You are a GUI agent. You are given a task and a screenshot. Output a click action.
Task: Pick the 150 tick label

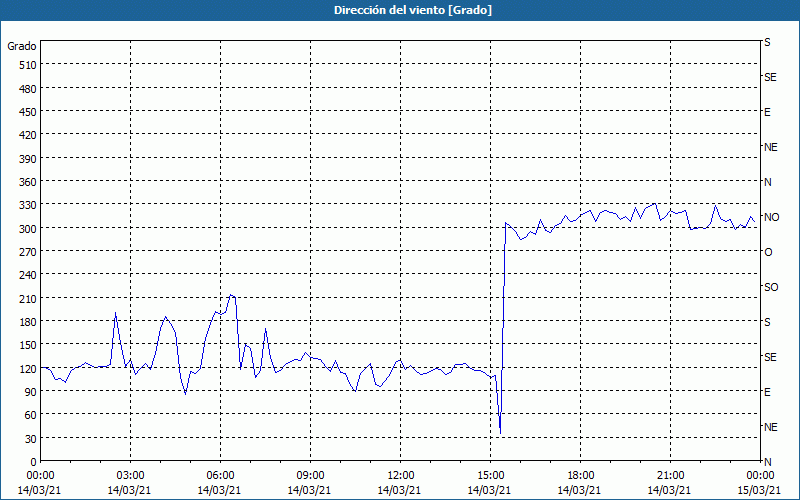[x=28, y=345]
